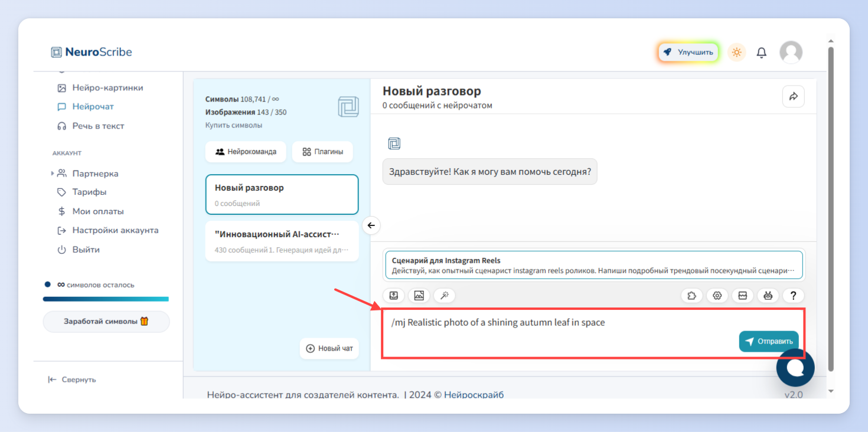Click the Нейроскрайб footer link
This screenshot has height=432, width=868.
(x=474, y=395)
